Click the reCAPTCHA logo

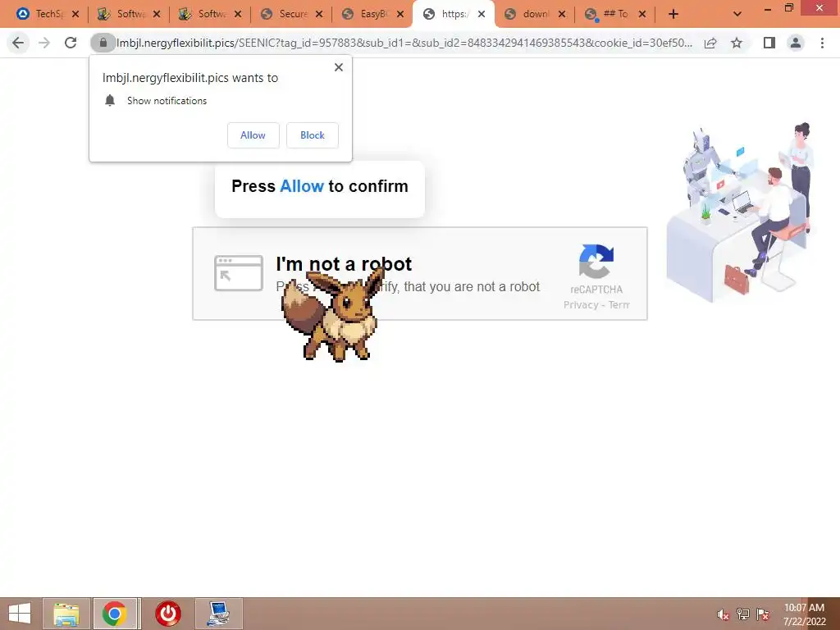(596, 262)
